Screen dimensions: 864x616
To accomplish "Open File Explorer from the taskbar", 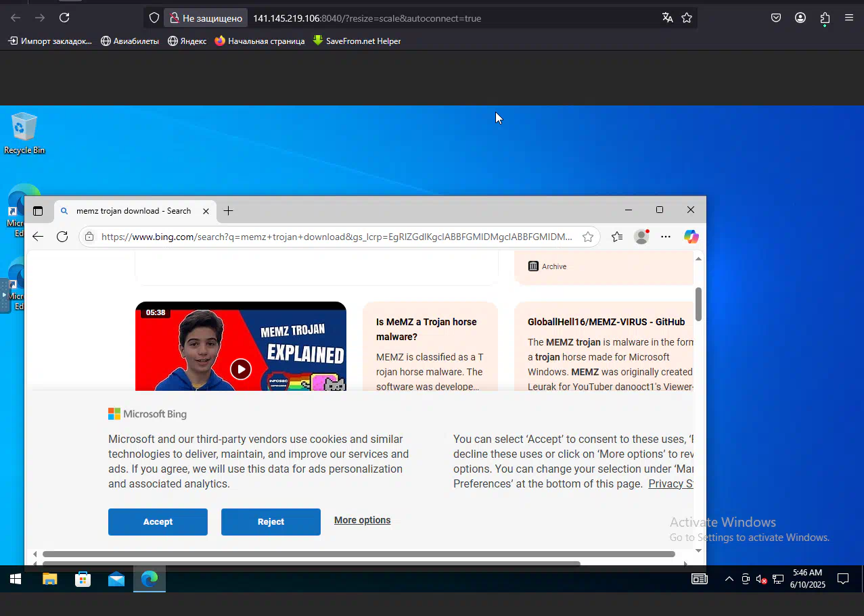I will (49, 579).
